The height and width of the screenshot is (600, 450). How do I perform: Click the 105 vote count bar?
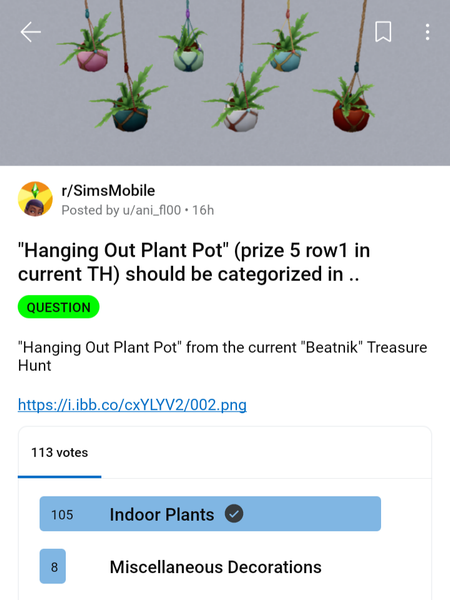[210, 514]
